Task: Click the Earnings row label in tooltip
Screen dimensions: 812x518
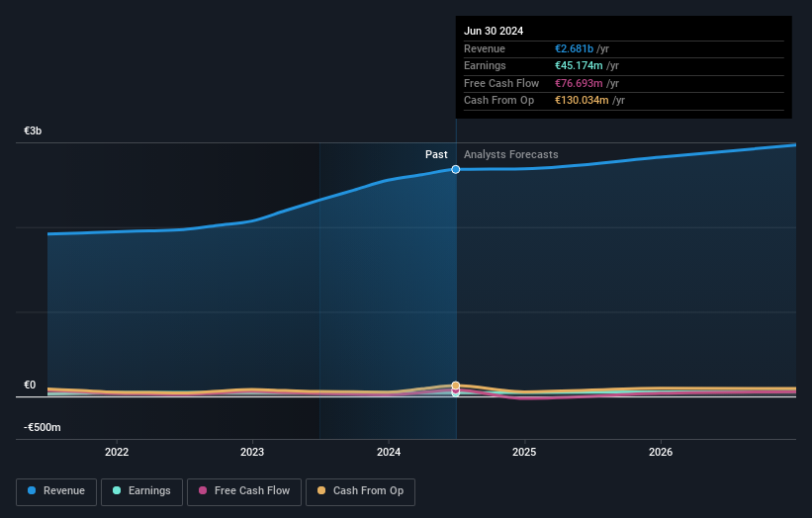Action: [485, 65]
